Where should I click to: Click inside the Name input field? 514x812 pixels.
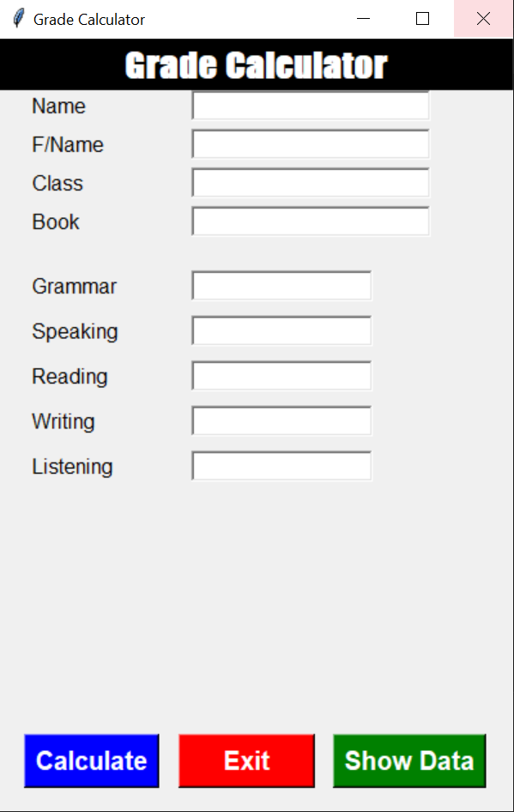coord(310,105)
